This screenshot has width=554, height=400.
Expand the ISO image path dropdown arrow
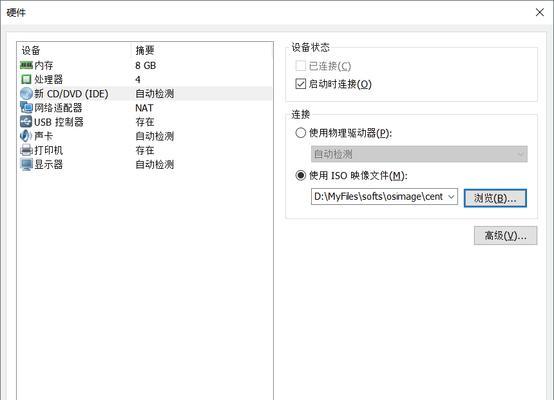pyautogui.click(x=451, y=196)
